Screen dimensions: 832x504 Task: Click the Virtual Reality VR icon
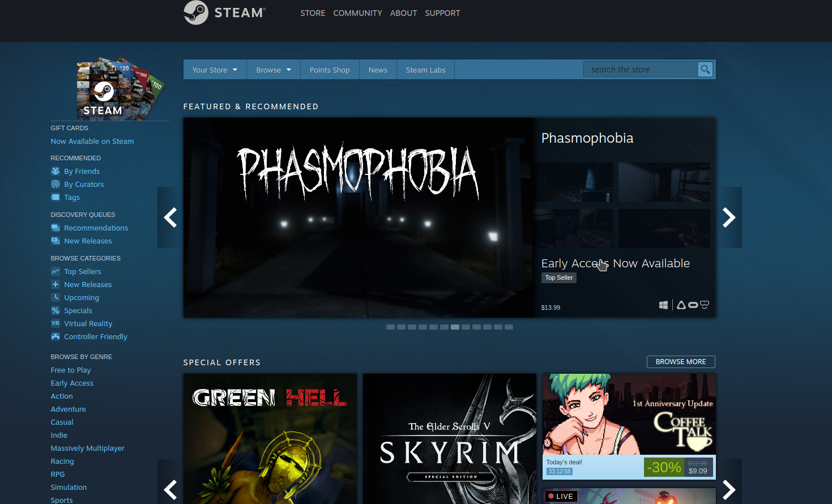pyautogui.click(x=56, y=323)
